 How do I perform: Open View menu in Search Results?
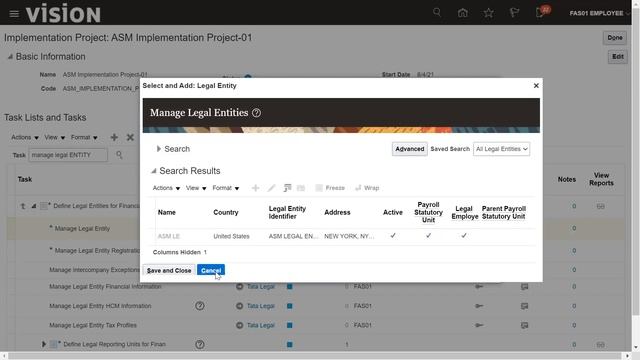coord(196,188)
